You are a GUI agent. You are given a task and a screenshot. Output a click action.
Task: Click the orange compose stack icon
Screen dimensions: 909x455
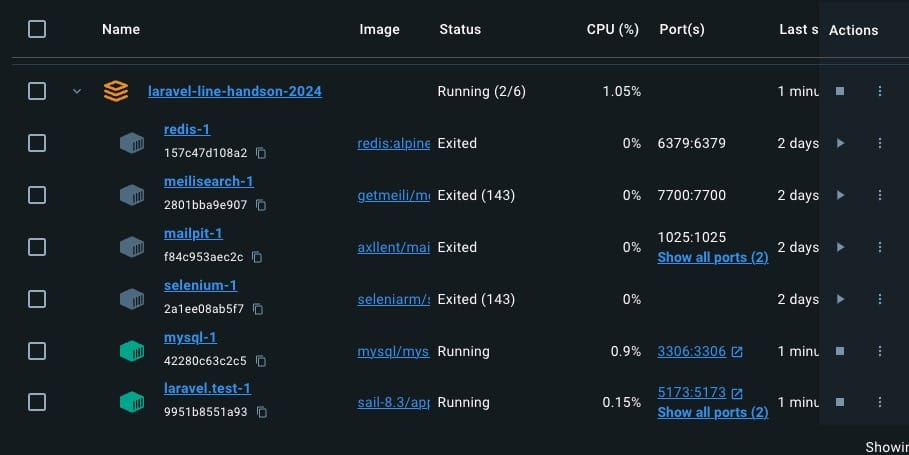click(x=116, y=91)
